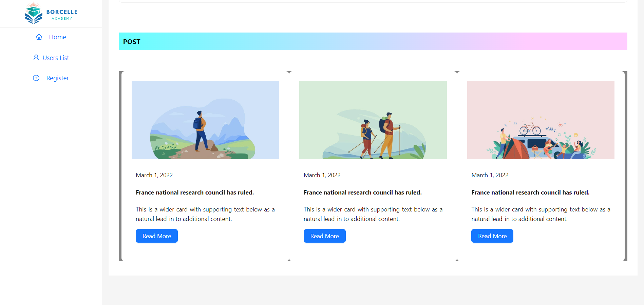Click the plus-circle icon beside Register

[x=36, y=78]
